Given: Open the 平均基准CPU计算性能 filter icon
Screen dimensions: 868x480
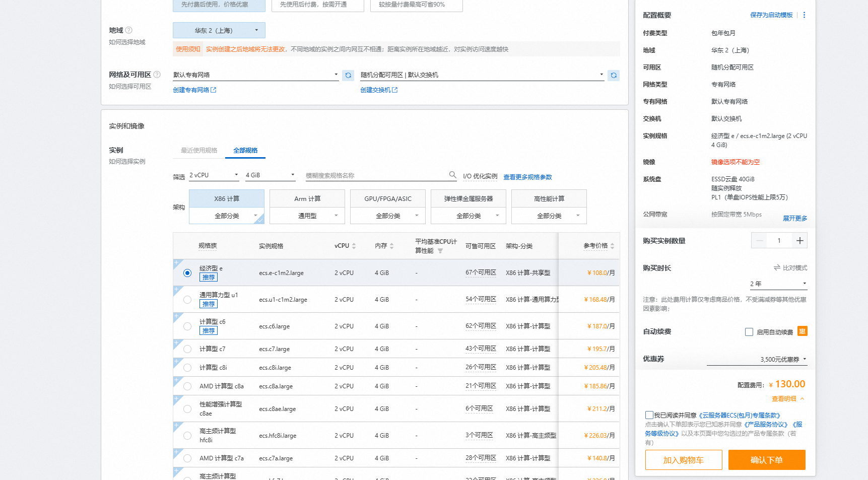Looking at the screenshot, I should 440,251.
